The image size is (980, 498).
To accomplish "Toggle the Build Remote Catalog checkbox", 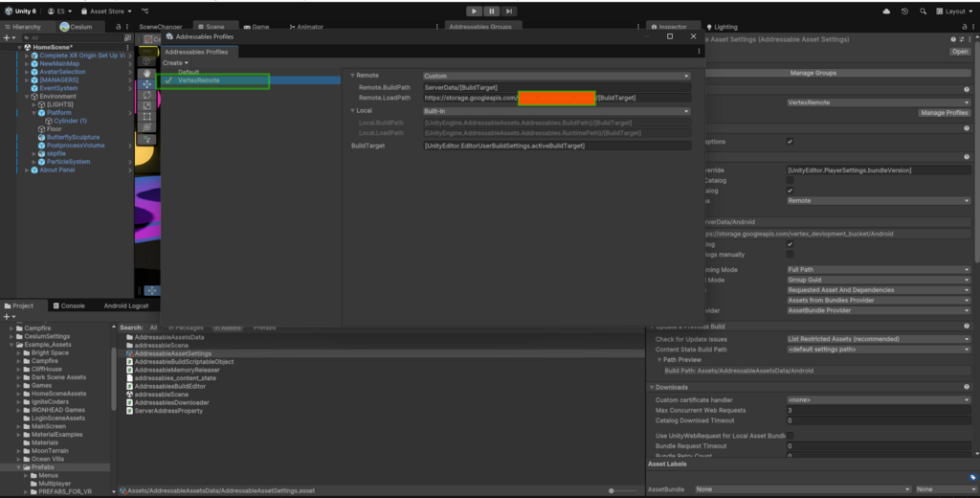I will (790, 191).
